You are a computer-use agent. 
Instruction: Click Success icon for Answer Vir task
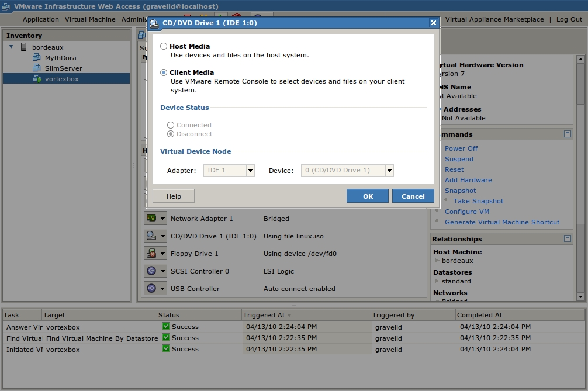point(166,326)
